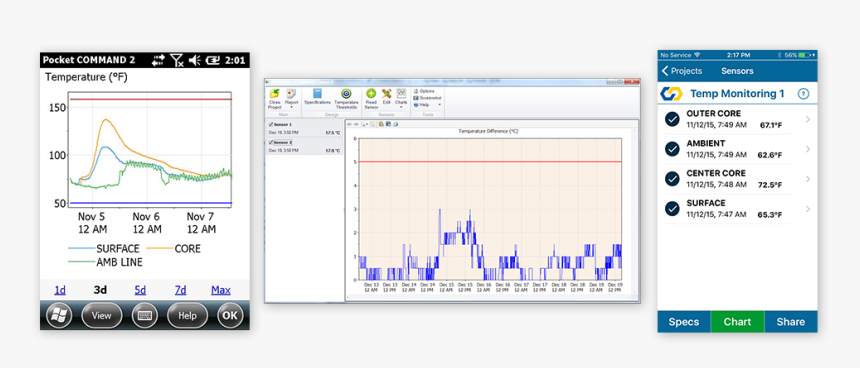Viewport: 860px width, 368px height.
Task: Open the Windows Start button in Pocket COMMAND
Action: (59, 316)
